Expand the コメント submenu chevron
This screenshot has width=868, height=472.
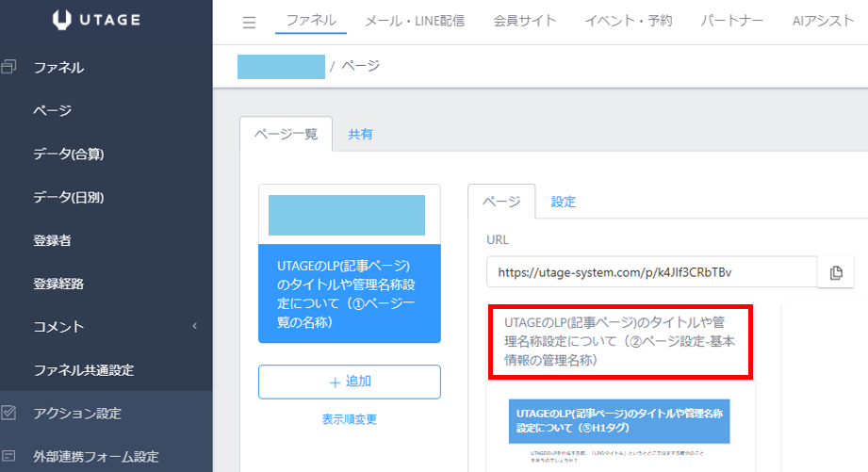coord(194,327)
